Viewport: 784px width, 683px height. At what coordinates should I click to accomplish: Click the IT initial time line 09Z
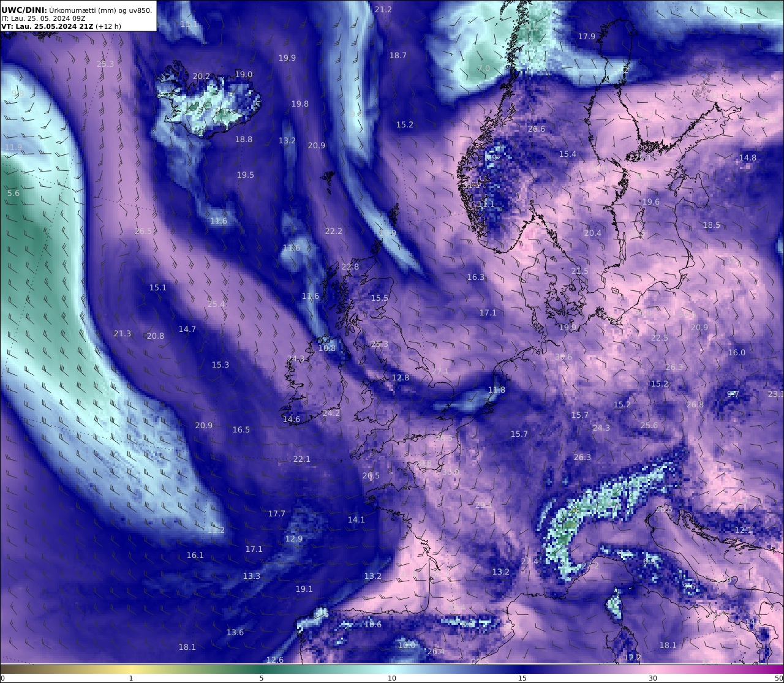[43, 18]
